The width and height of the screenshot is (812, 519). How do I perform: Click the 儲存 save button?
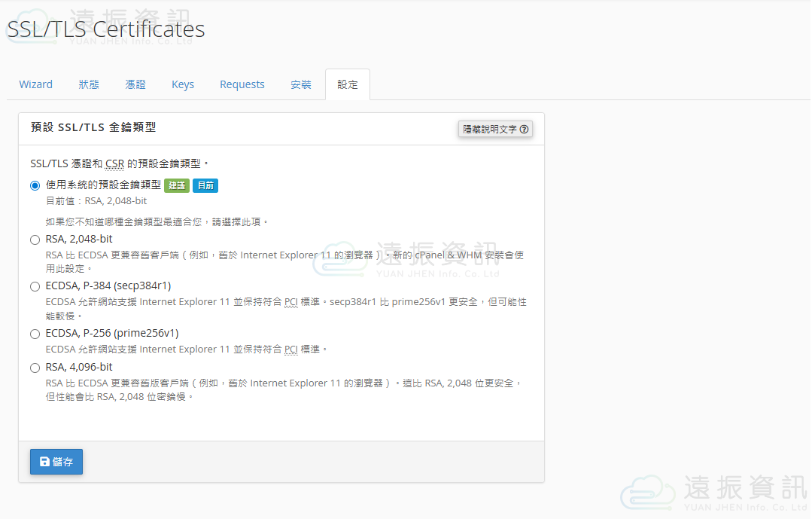[56, 462]
